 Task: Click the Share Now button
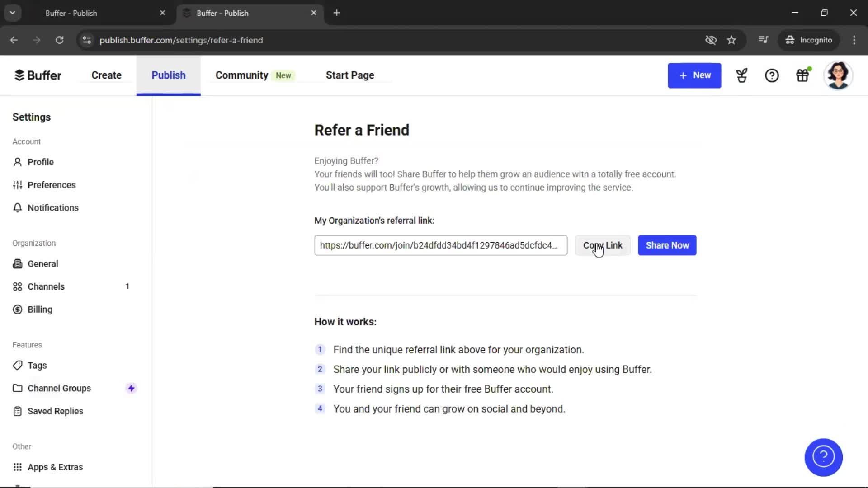(x=667, y=245)
